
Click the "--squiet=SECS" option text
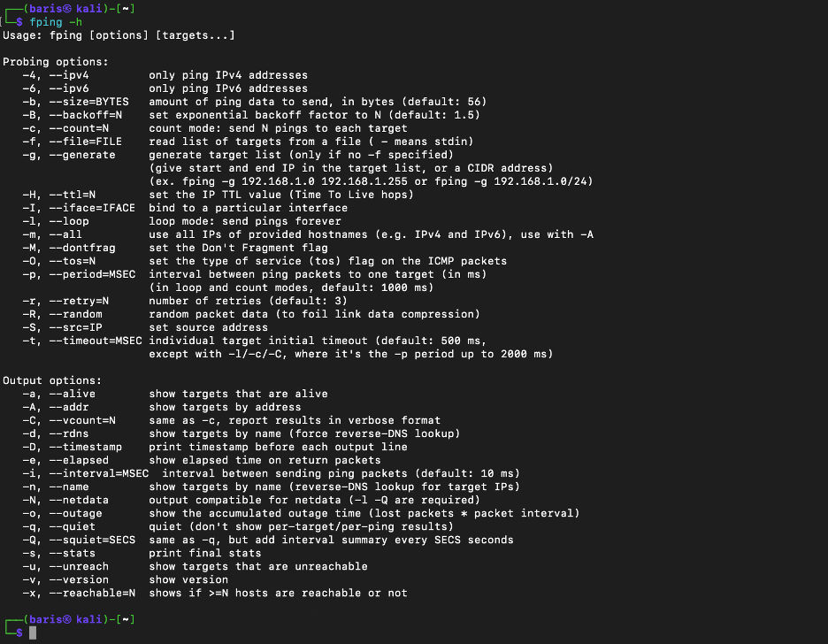click(x=92, y=540)
